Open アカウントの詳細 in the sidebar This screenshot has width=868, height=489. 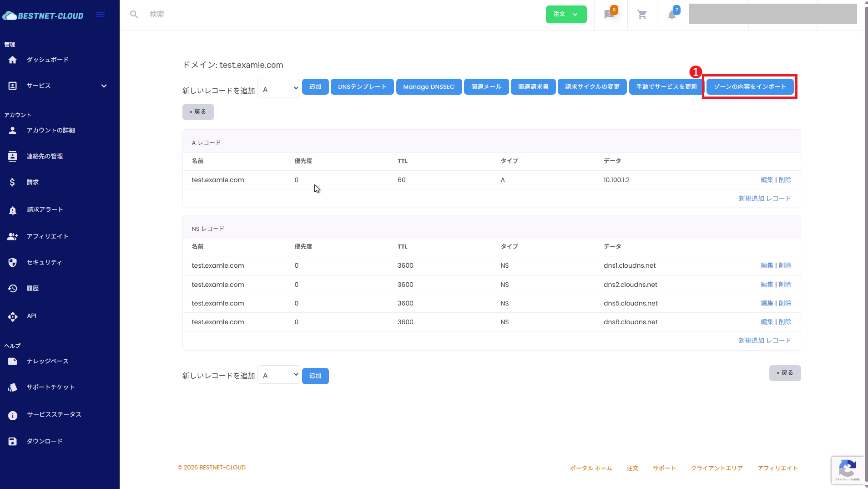[50, 131]
